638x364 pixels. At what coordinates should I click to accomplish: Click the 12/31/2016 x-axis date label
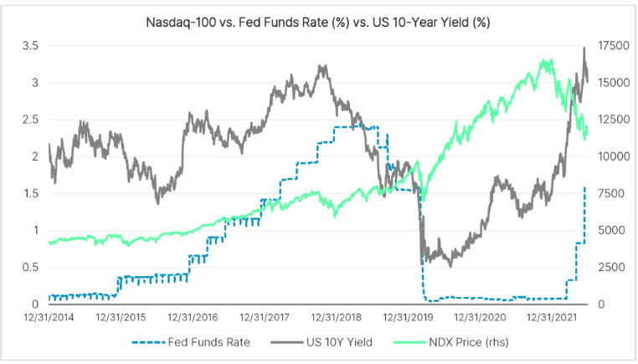pos(193,318)
